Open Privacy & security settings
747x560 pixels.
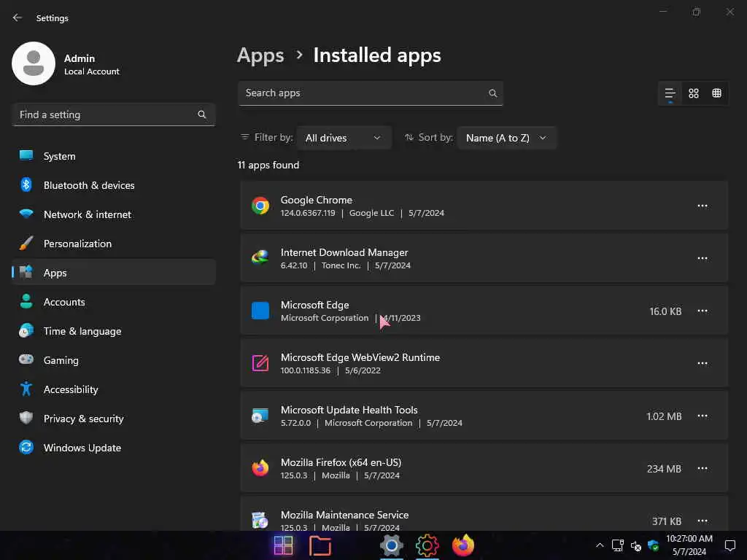point(113,419)
